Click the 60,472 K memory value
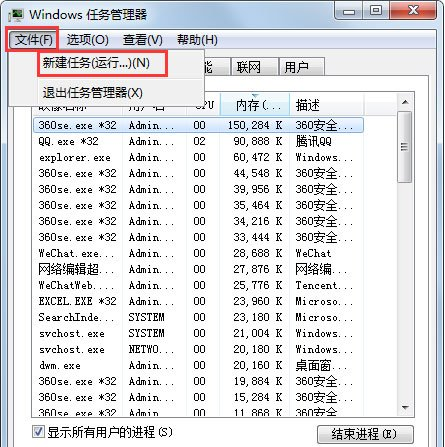The width and height of the screenshot is (445, 447). coord(258,157)
